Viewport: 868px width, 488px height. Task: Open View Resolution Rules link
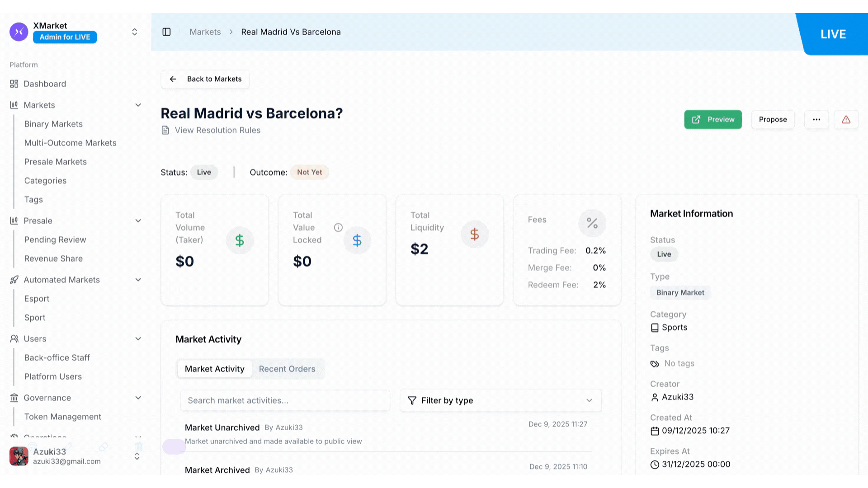coord(217,131)
